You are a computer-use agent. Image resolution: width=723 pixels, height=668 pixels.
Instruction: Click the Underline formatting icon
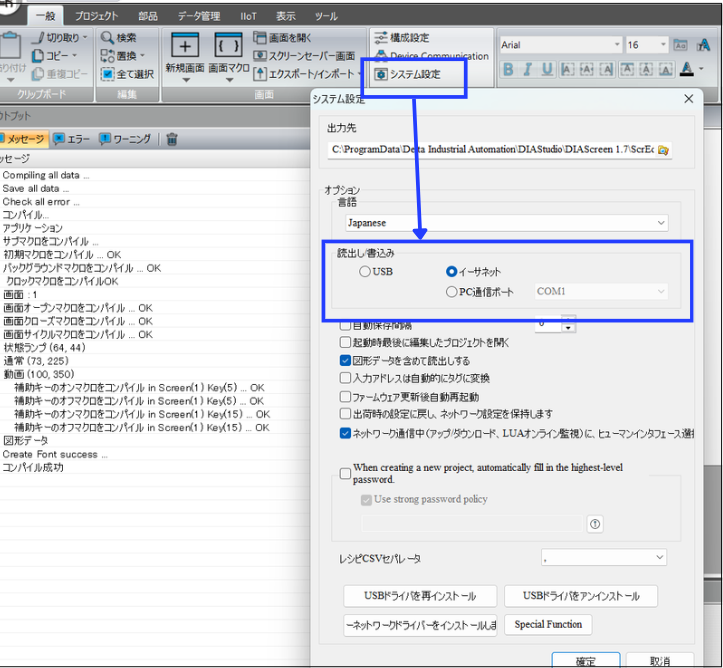[x=547, y=69]
